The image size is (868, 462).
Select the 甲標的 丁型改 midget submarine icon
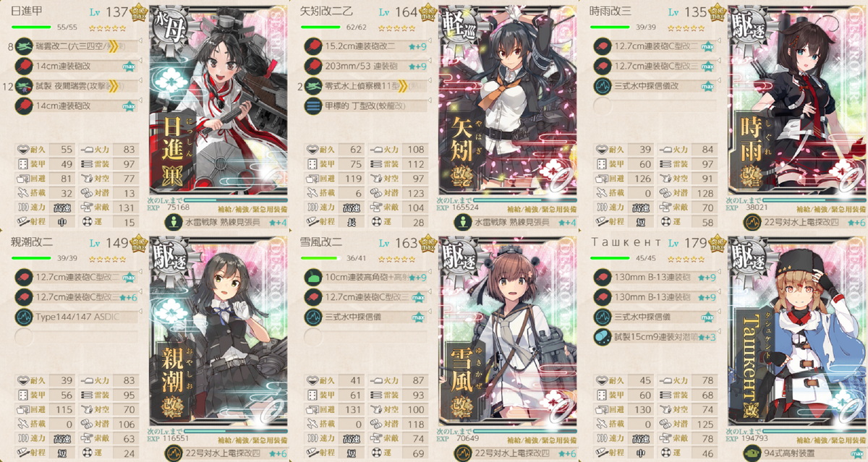[x=311, y=106]
